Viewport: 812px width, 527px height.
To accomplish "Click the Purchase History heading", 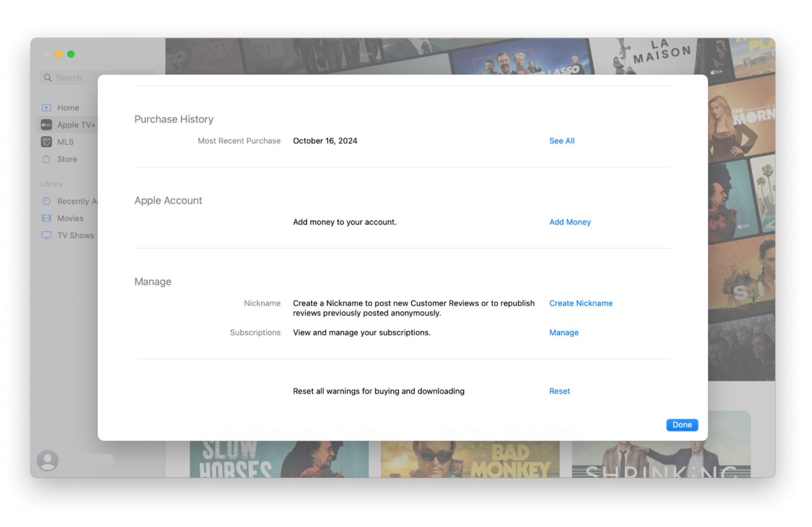I will tap(174, 119).
